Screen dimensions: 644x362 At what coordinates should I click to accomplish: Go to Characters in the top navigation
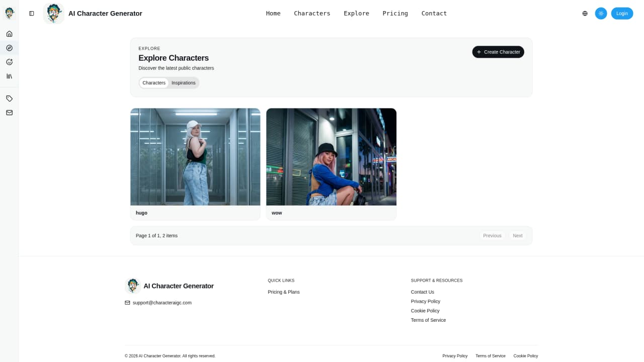pyautogui.click(x=312, y=14)
